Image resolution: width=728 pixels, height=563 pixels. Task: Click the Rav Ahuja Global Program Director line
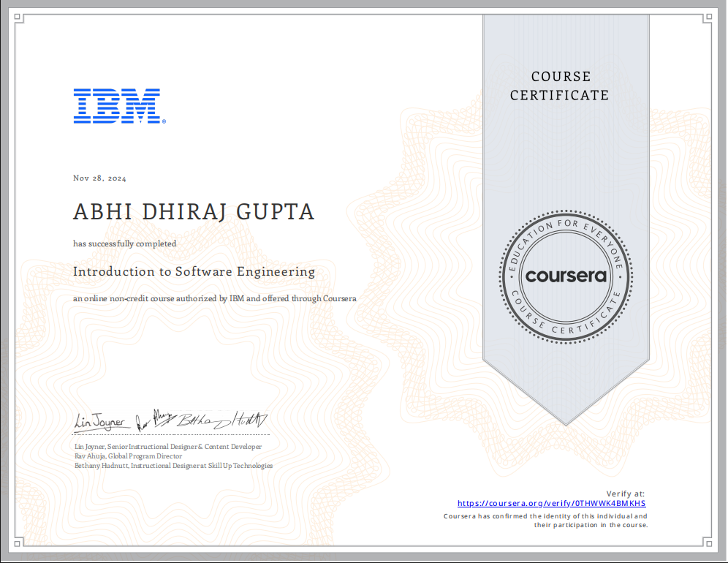(x=128, y=456)
